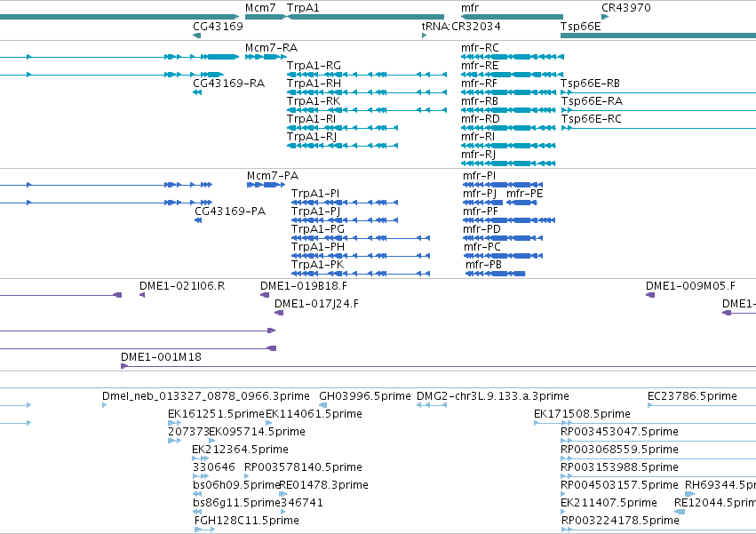This screenshot has width=756, height=534.
Task: Select the GH03996.5prime EST label
Action: (365, 396)
